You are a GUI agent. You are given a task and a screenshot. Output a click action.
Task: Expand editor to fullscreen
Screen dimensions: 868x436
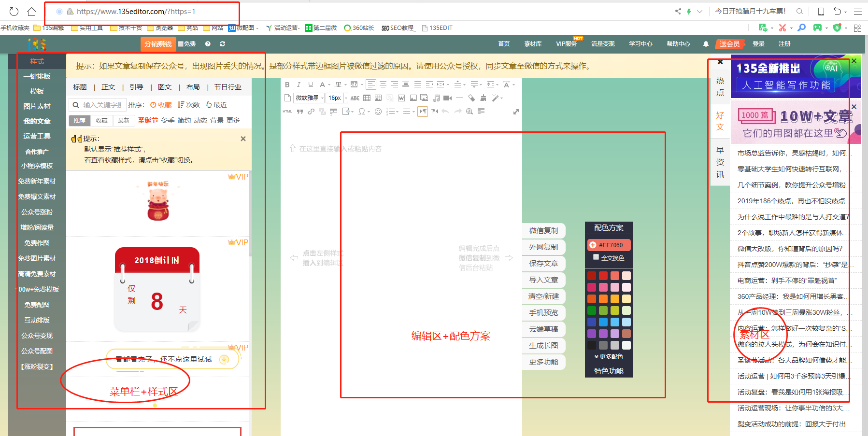tap(516, 112)
